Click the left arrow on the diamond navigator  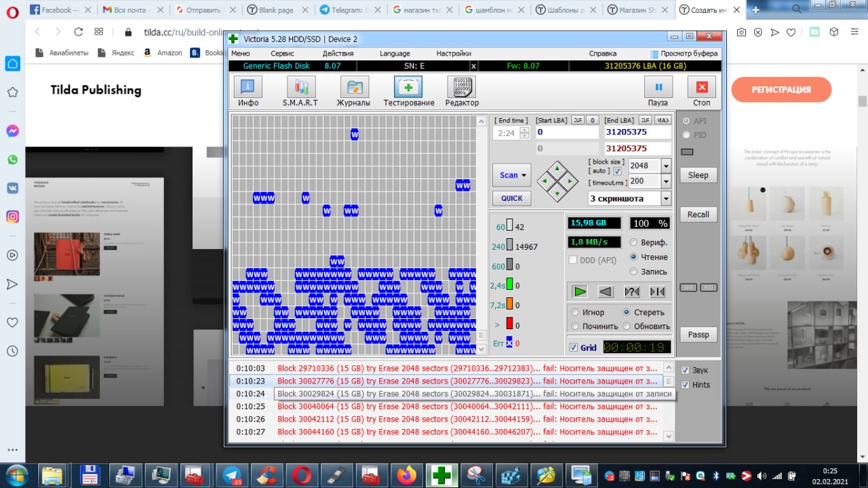tap(545, 181)
